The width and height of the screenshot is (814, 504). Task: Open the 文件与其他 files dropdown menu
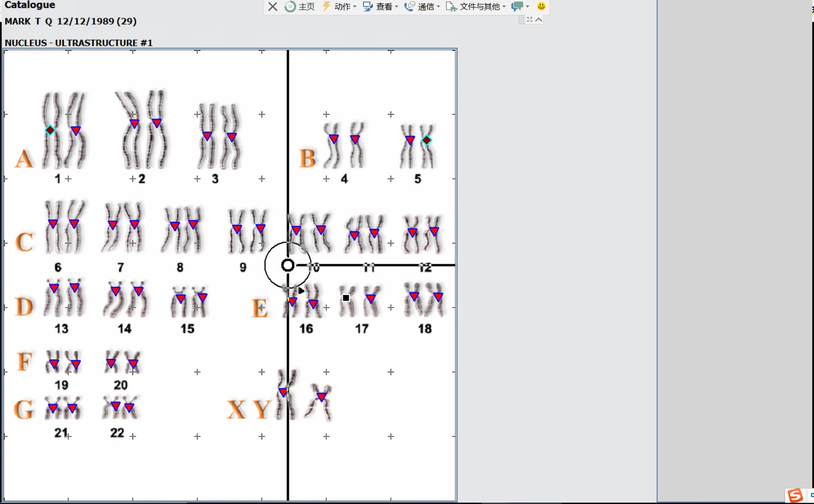[x=476, y=6]
